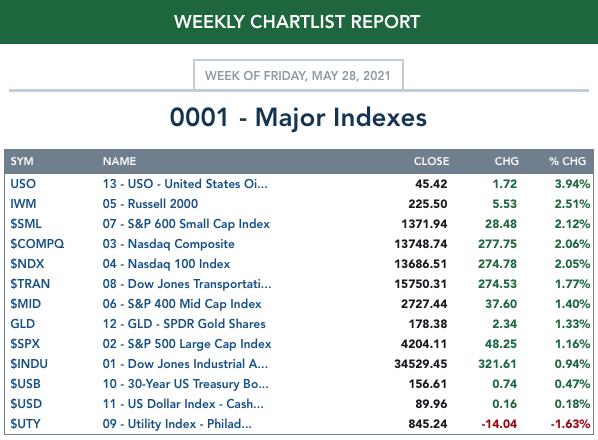Open 01 - Dow Jones Industrial chart link
Image resolution: width=598 pixels, height=440 pixels.
(185, 364)
